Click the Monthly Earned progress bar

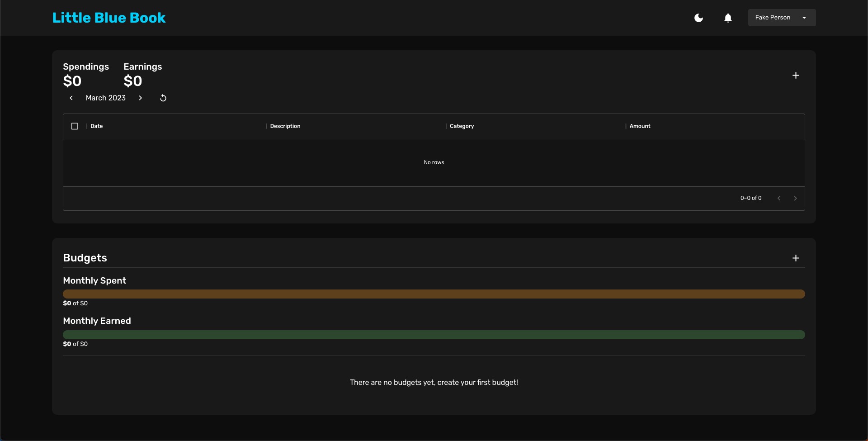coord(434,335)
